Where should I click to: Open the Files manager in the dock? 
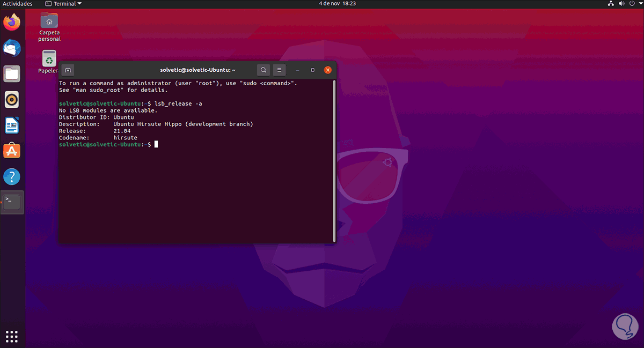[x=12, y=73]
